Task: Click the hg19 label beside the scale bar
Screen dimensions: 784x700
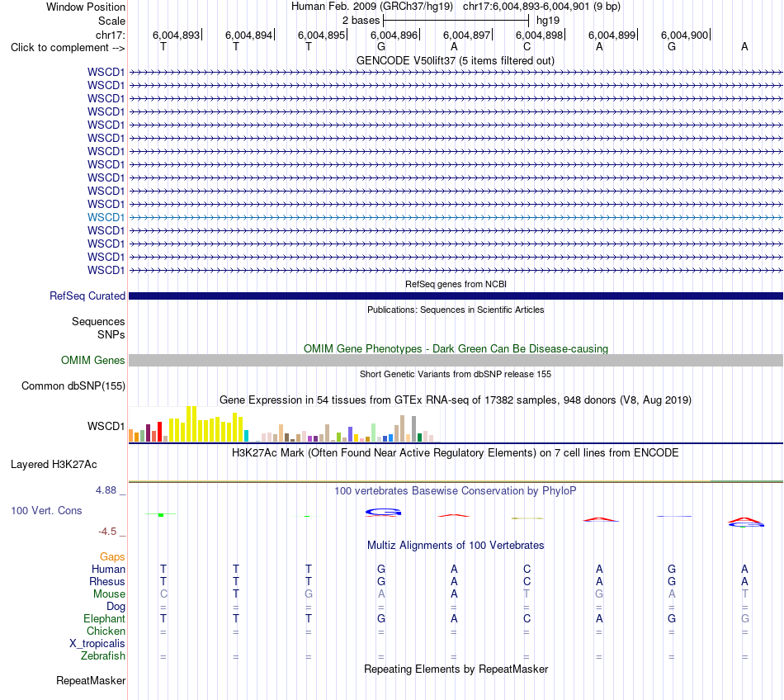Action: [548, 21]
